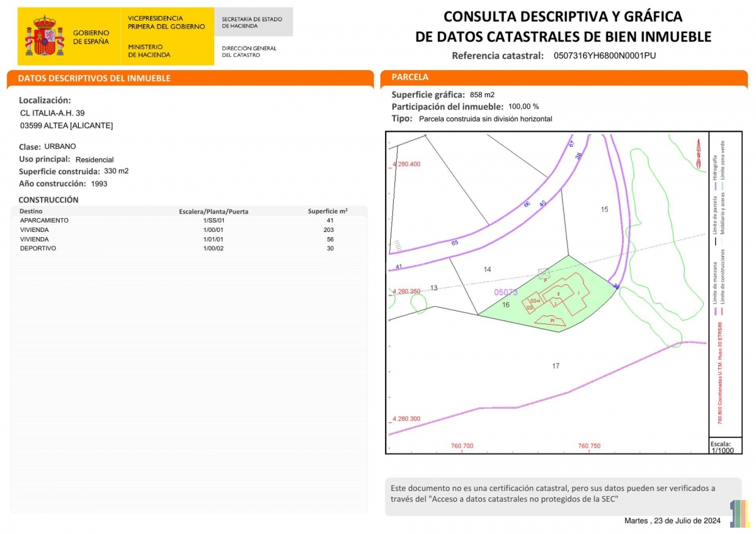Click parcel number 16 on the map

[x=506, y=305]
